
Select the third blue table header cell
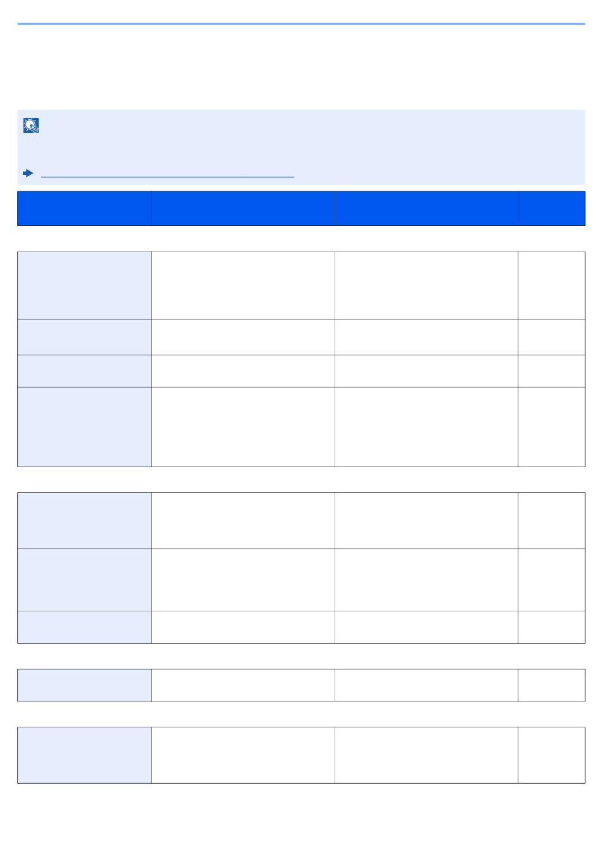pos(426,208)
